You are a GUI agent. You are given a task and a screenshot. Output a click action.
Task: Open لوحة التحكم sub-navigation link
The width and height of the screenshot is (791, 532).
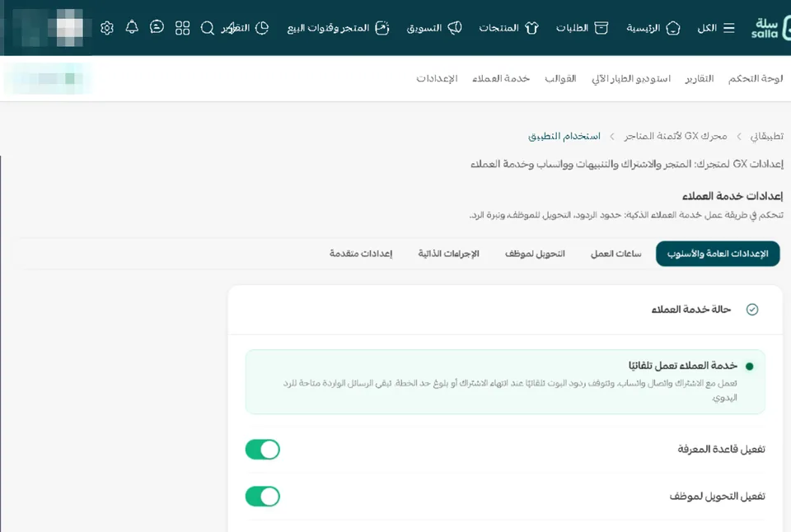[x=756, y=79]
